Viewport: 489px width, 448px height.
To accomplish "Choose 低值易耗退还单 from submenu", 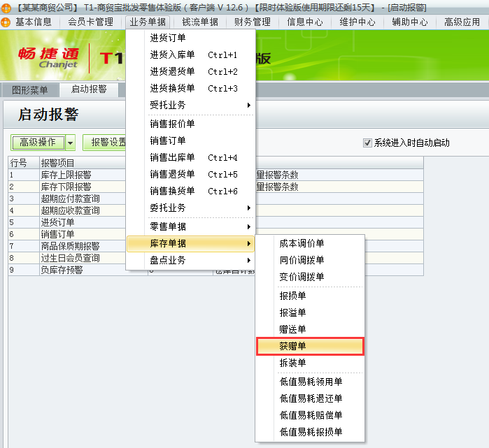I will coord(310,398).
